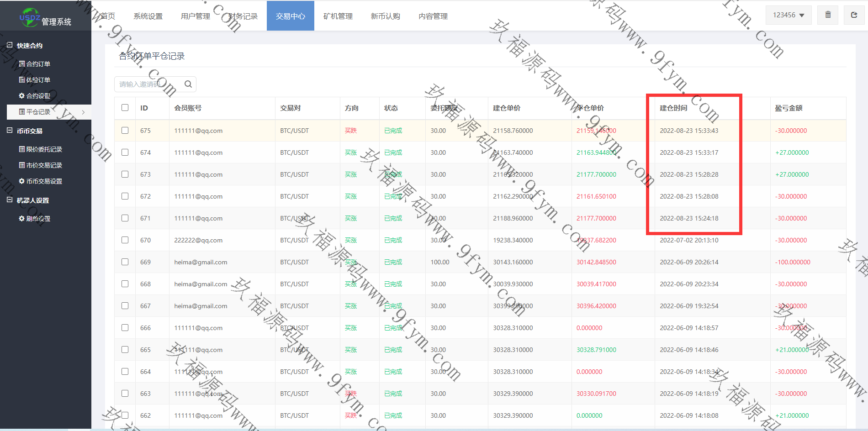Open 市价交易记录 in the sidebar
This screenshot has width=868, height=431.
point(40,165)
